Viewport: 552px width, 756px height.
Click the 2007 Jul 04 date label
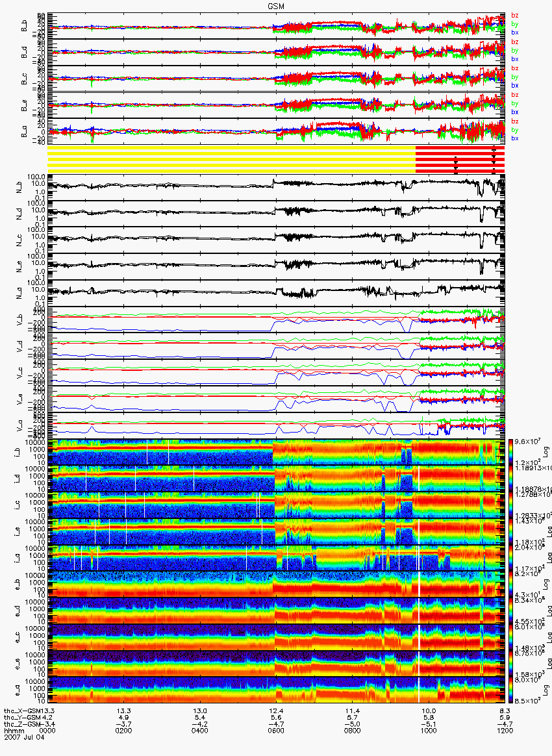24,737
